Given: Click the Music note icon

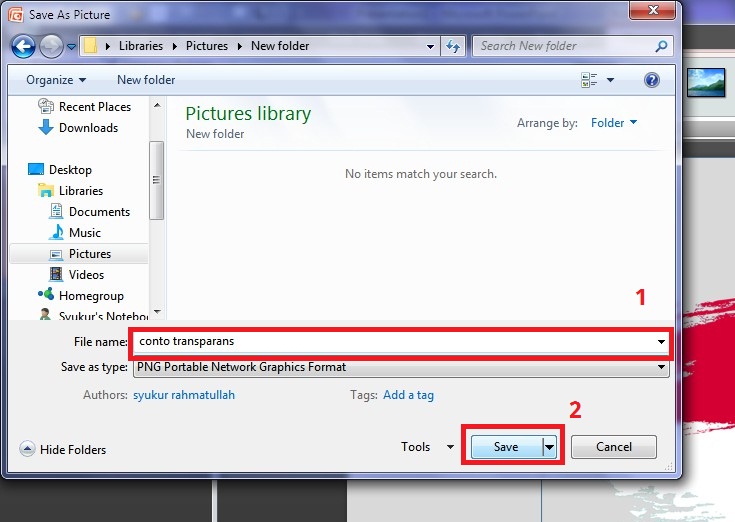Looking at the screenshot, I should (x=57, y=232).
